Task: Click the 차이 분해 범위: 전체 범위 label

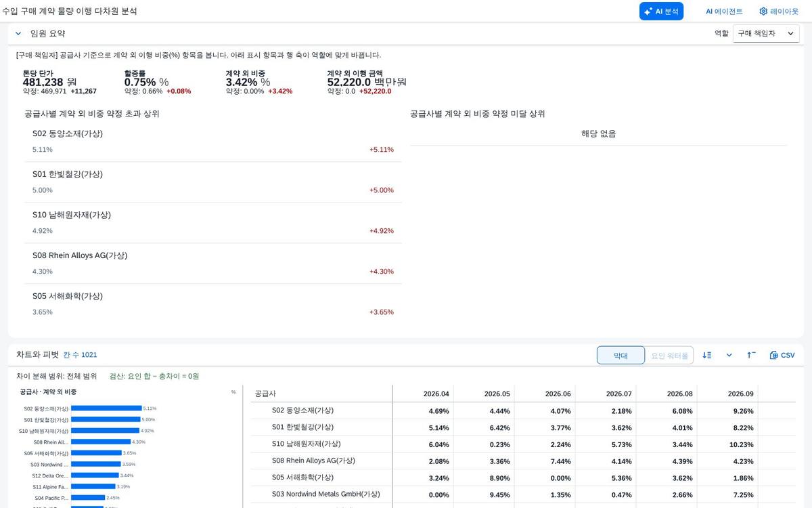Action: 57,376
